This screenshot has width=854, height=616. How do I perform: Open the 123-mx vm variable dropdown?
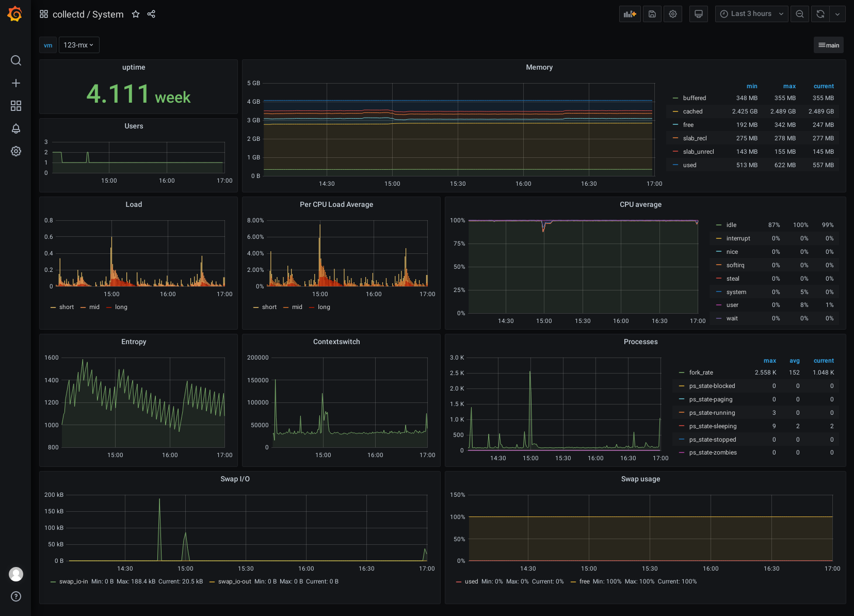[x=79, y=45]
